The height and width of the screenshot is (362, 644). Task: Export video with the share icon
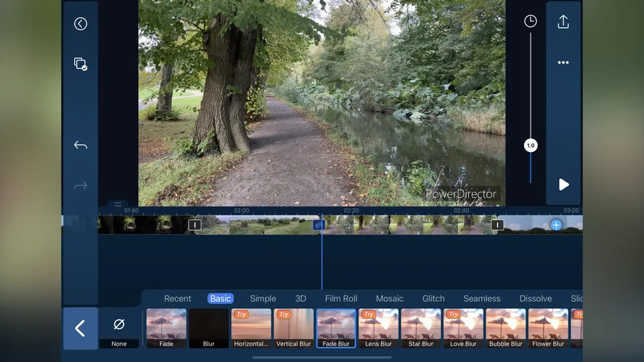(563, 22)
